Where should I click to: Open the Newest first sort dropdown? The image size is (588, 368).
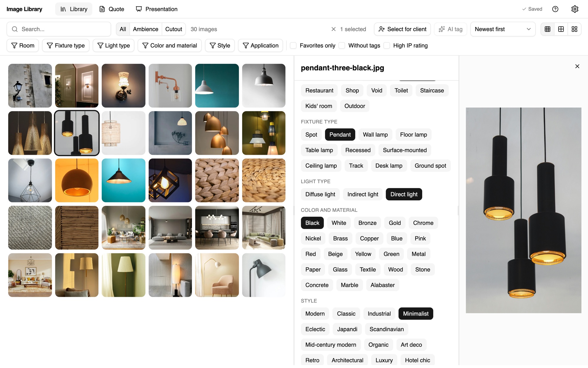(x=503, y=29)
